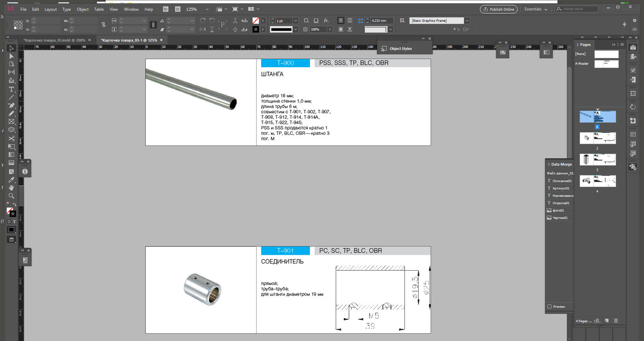Select the Pencil tool

pos(12,114)
